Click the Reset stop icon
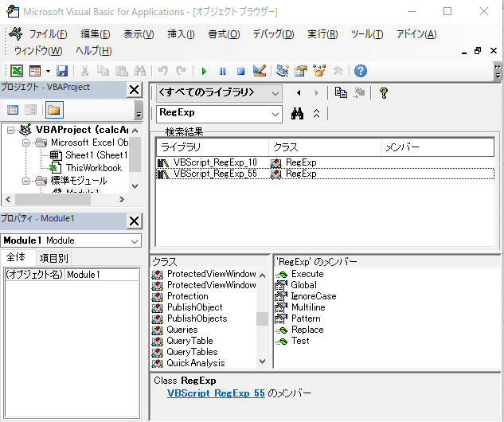The image size is (504, 422). [240, 71]
